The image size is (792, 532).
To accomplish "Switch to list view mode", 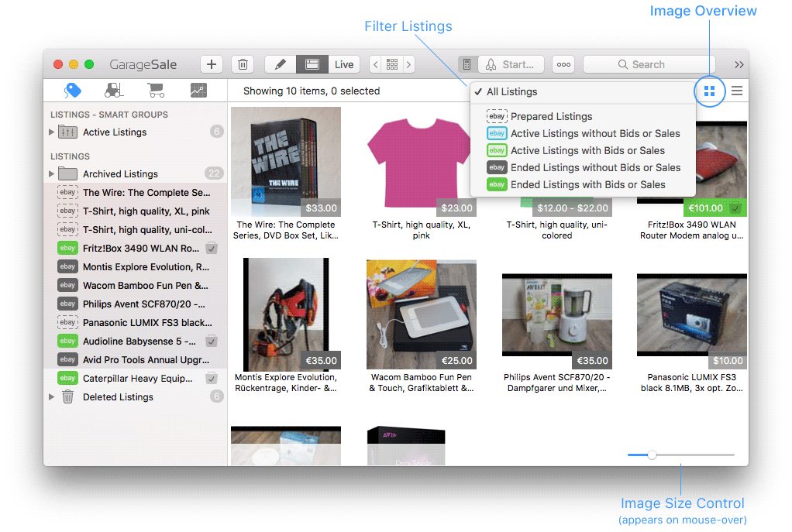I will pyautogui.click(x=736, y=91).
